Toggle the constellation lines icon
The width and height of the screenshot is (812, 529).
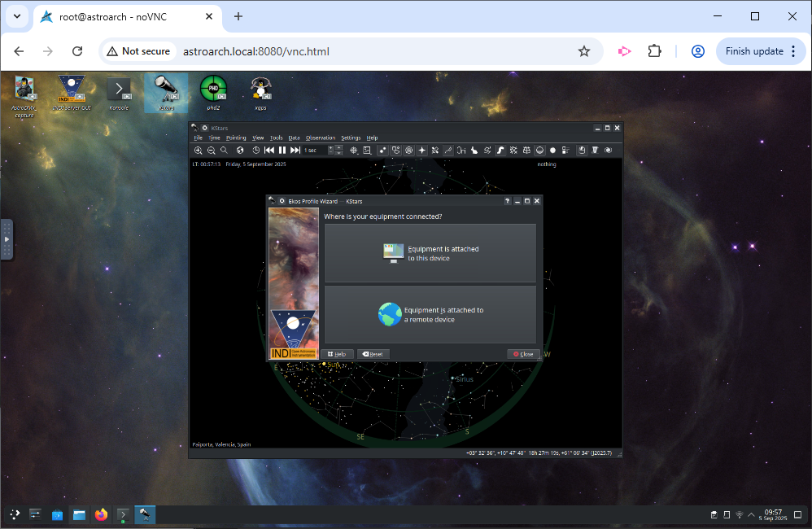448,151
